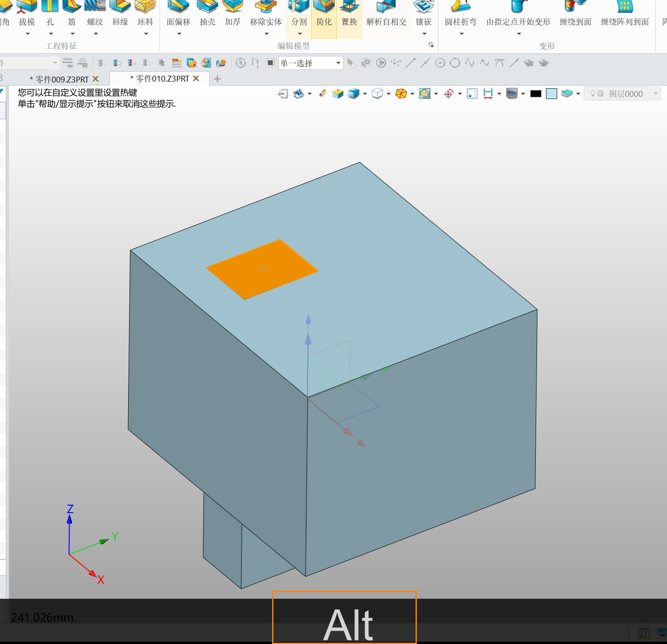Select the 解析自相交 tool
The width and height of the screenshot is (667, 644).
pos(386,13)
